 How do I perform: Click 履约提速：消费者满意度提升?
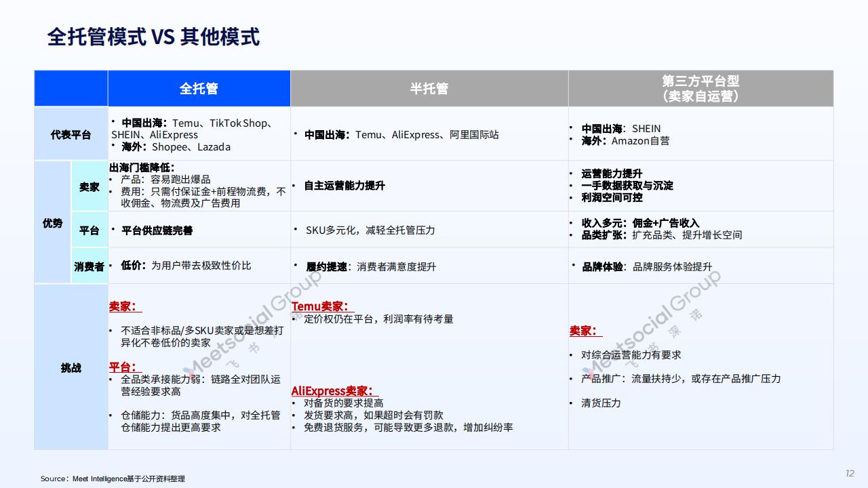coord(371,267)
